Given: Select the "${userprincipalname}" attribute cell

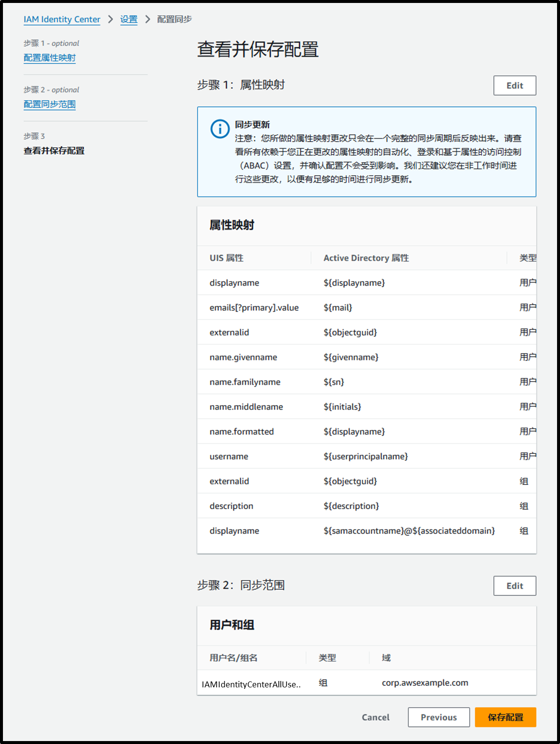Looking at the screenshot, I should pos(366,456).
